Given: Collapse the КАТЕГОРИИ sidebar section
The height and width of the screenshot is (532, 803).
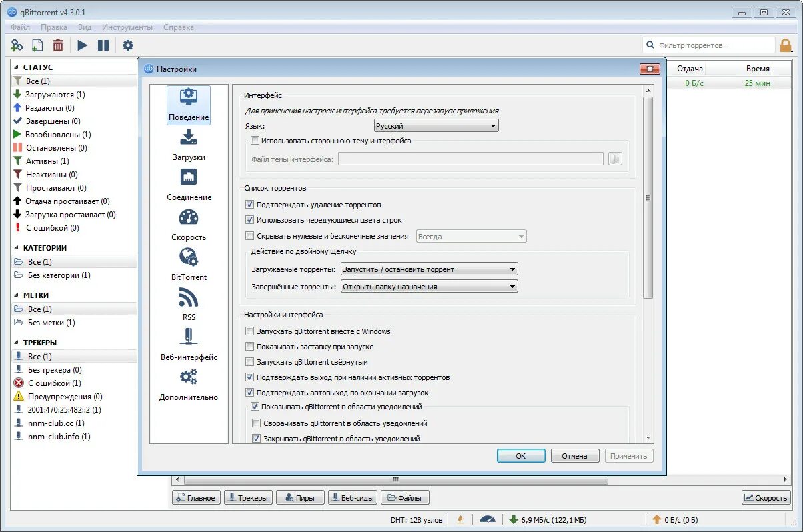Looking at the screenshot, I should tap(17, 248).
